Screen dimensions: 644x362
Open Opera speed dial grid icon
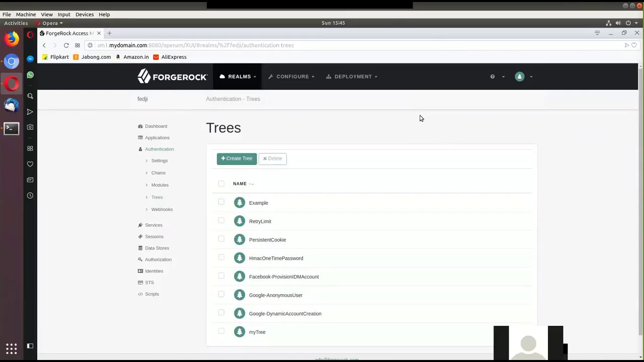point(77,45)
